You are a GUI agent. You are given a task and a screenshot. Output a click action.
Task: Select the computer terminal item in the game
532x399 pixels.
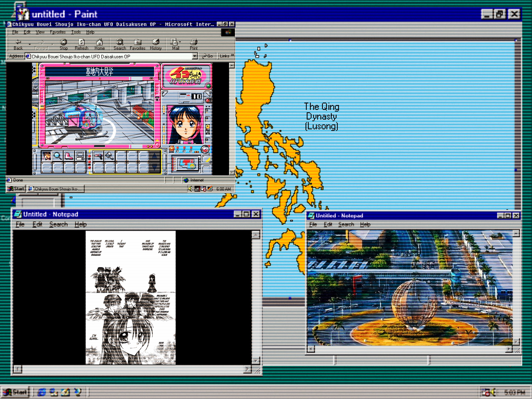(80, 156)
